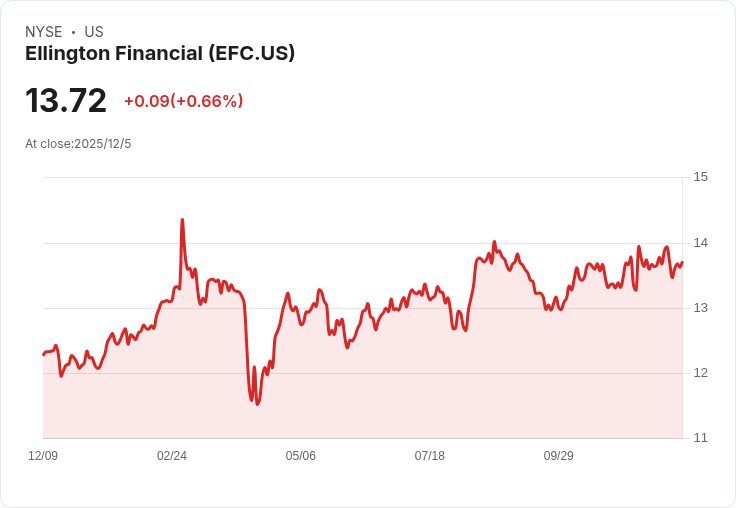
Task: Click the +0.09(+0.66%) price change
Action: point(183,101)
